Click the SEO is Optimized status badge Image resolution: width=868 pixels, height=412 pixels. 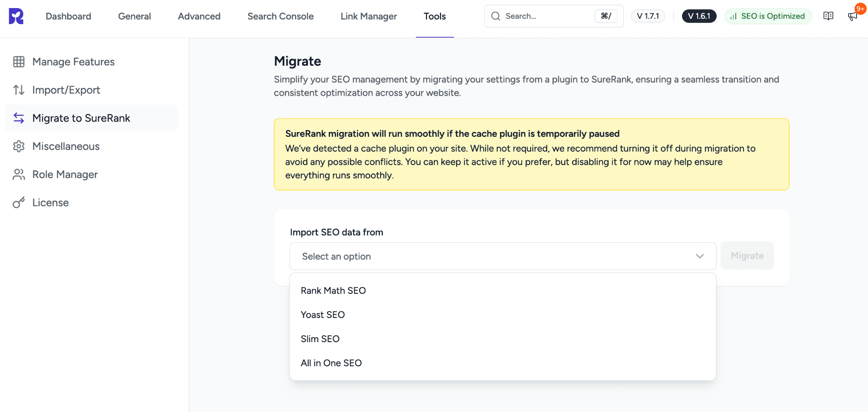click(768, 16)
